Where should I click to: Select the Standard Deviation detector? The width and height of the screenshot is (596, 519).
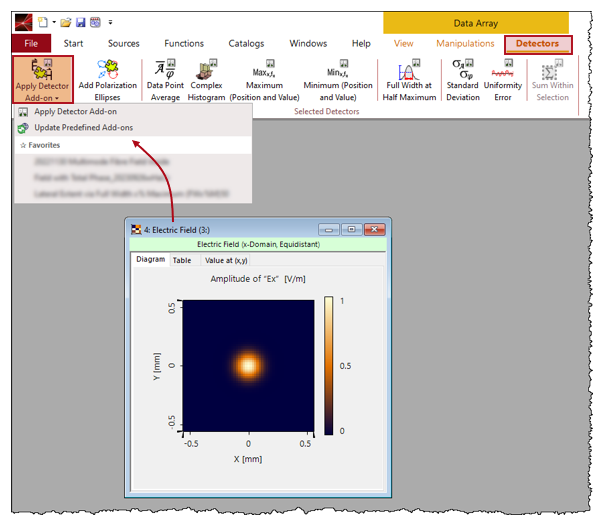tap(463, 80)
